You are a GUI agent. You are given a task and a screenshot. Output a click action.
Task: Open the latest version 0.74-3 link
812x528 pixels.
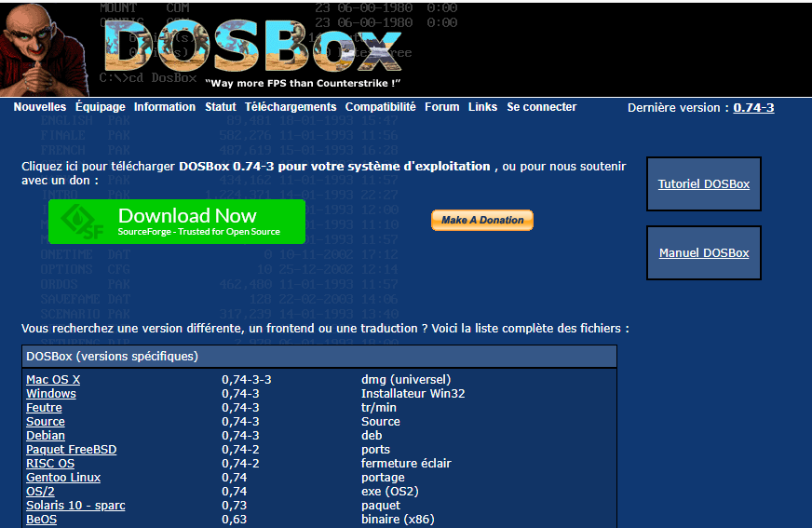[753, 108]
